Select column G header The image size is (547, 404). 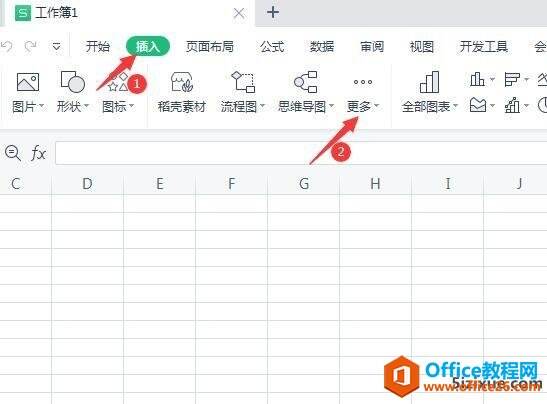304,184
